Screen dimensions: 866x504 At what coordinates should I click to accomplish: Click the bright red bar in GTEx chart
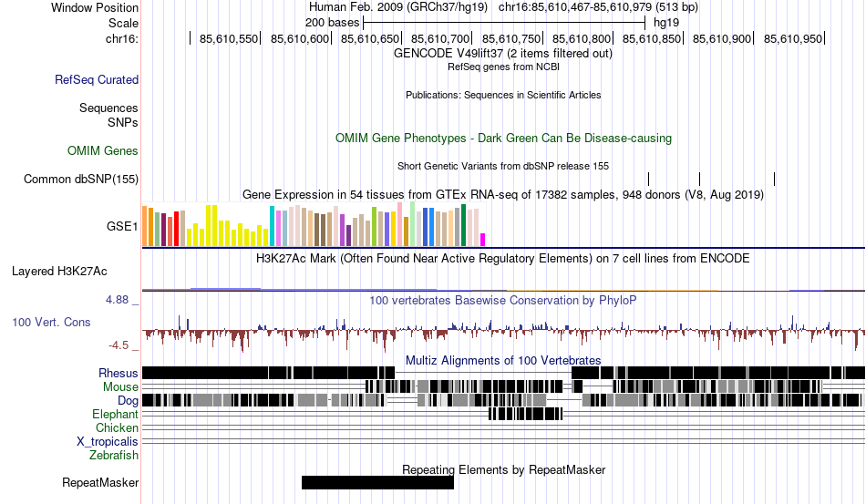(x=176, y=229)
